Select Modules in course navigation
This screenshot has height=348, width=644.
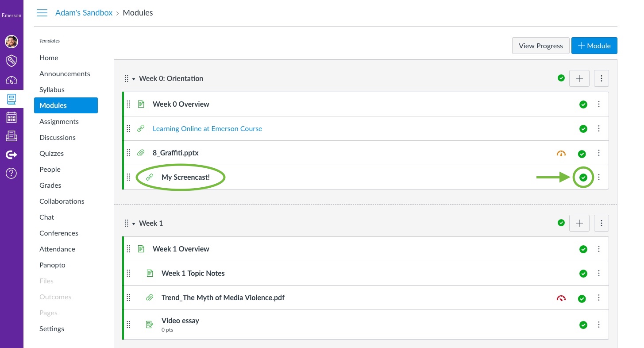pos(66,105)
